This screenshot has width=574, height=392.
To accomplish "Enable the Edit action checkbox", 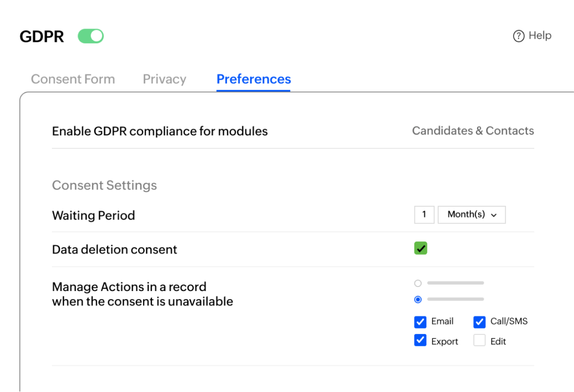I will pyautogui.click(x=479, y=341).
